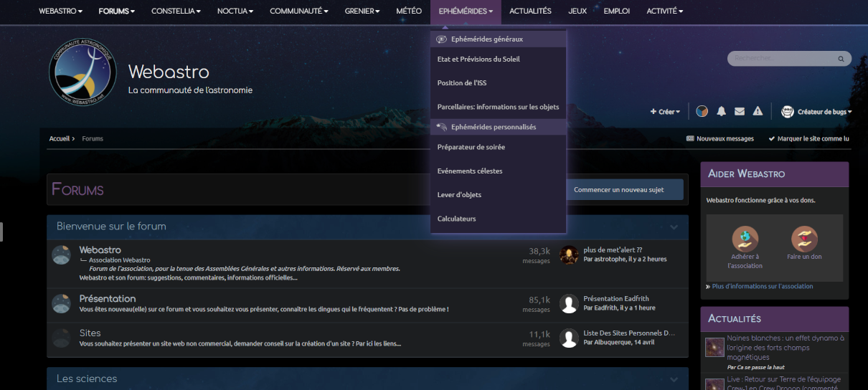Focus the Rechercher search field
Image resolution: width=868 pixels, height=390 pixels.
782,58
